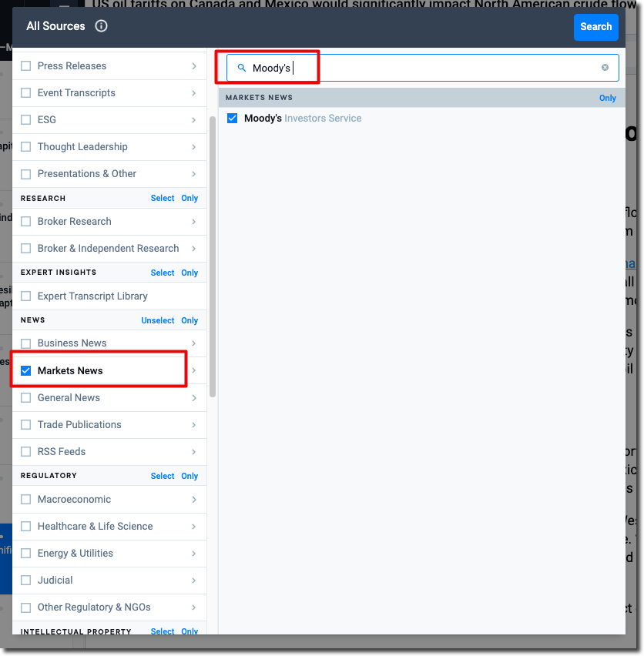This screenshot has width=644, height=656.
Task: Expand the Broker Research category arrow
Action: [194, 222]
